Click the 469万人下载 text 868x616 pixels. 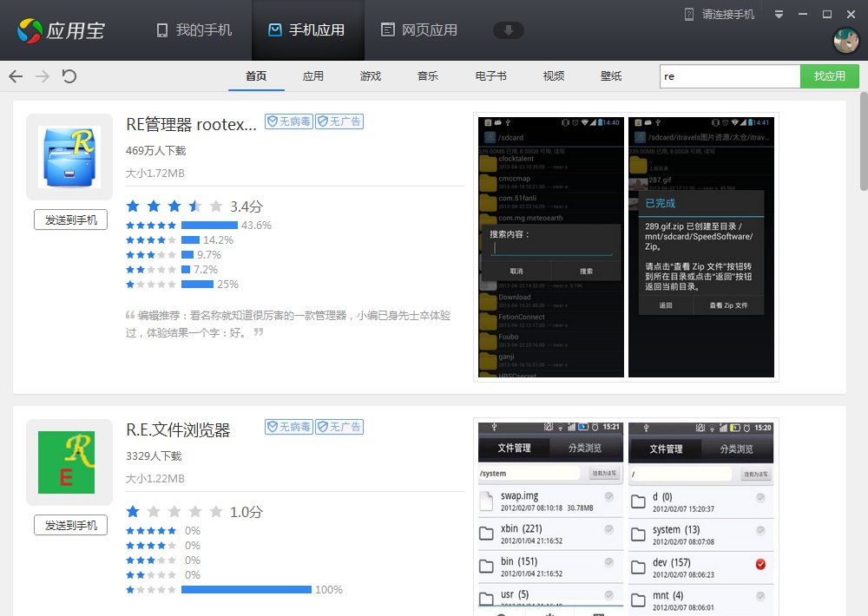[x=156, y=151]
